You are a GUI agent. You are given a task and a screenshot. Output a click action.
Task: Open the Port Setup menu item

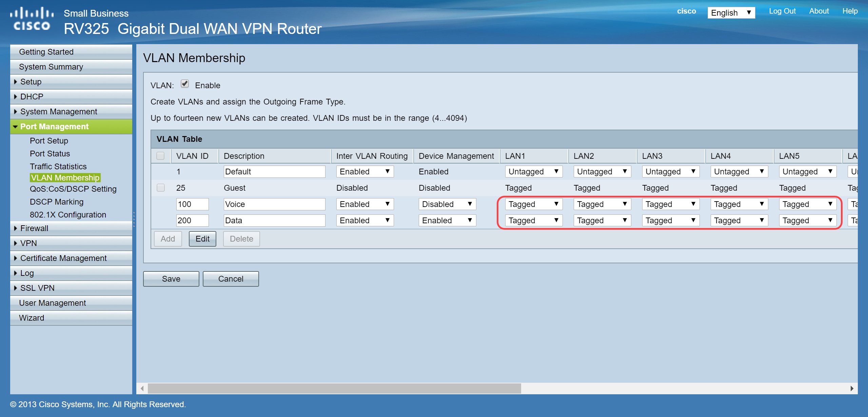point(49,141)
